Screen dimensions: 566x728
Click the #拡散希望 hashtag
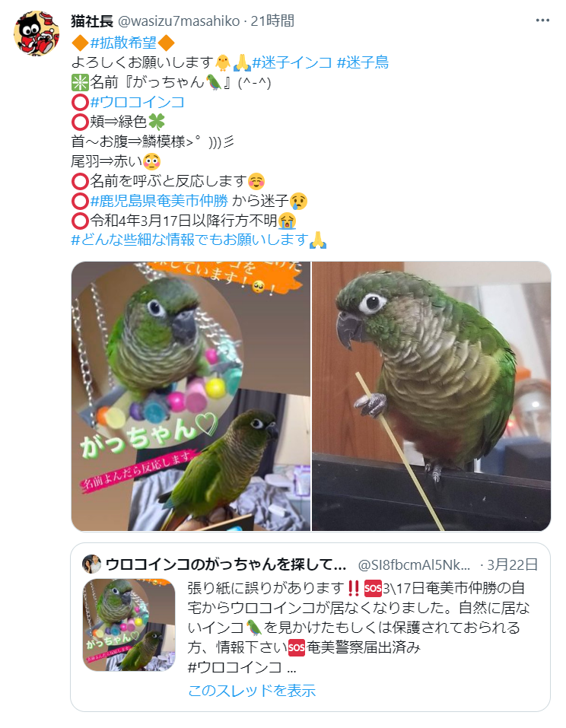[123, 43]
